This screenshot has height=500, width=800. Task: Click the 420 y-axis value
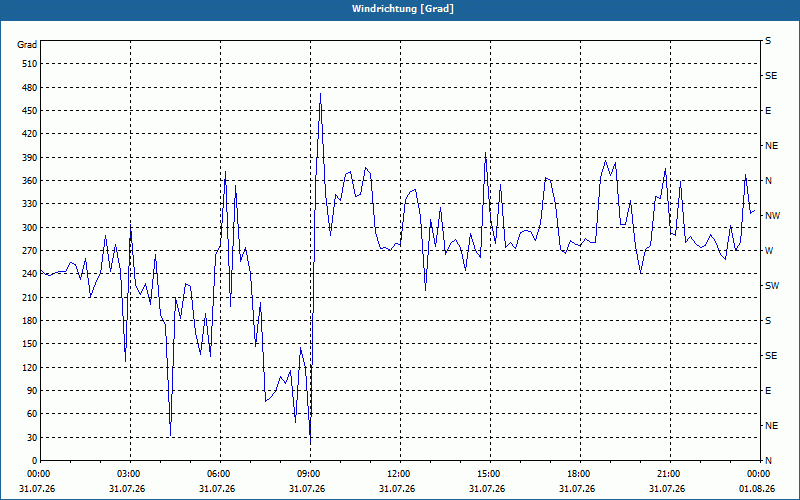(30, 134)
